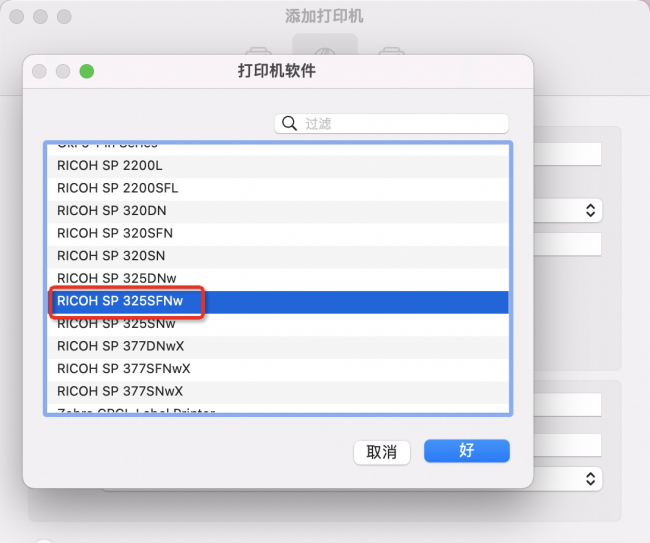Click center toolbar tab in 添加打印机 window
Viewport: 650px width, 543px height.
point(325,44)
